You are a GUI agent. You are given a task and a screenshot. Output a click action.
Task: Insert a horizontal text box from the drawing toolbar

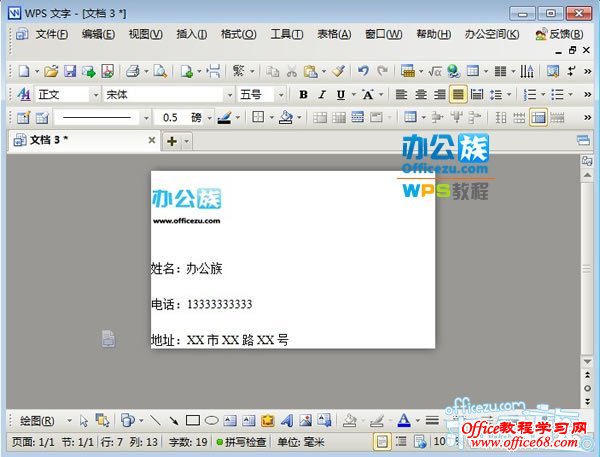[230, 421]
